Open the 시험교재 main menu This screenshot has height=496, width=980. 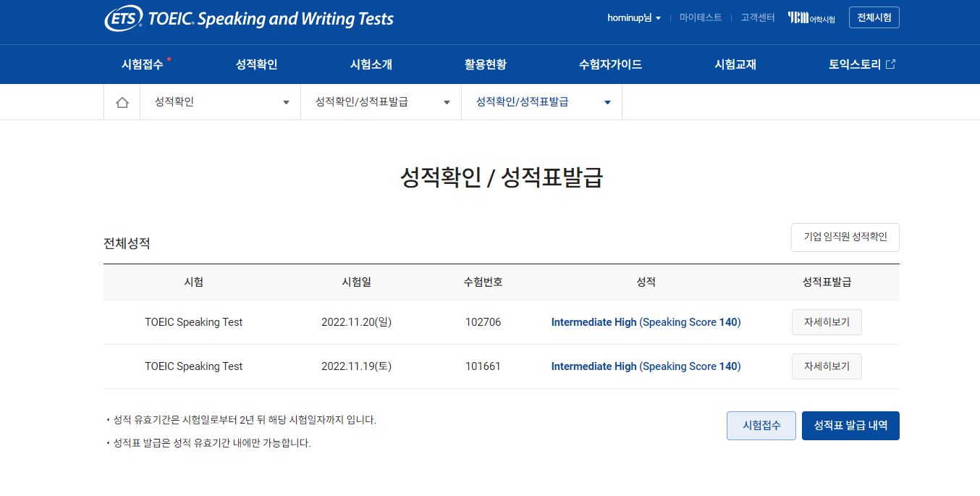(735, 64)
